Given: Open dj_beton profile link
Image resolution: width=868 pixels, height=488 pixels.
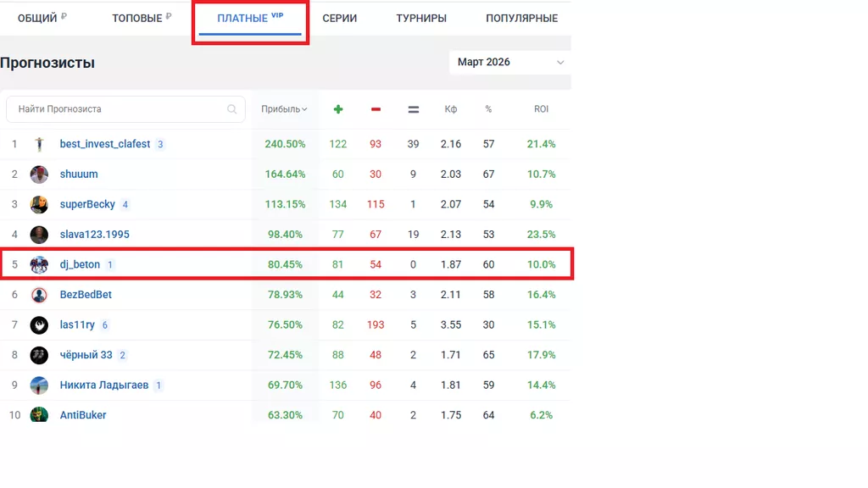Looking at the screenshot, I should click(x=80, y=264).
